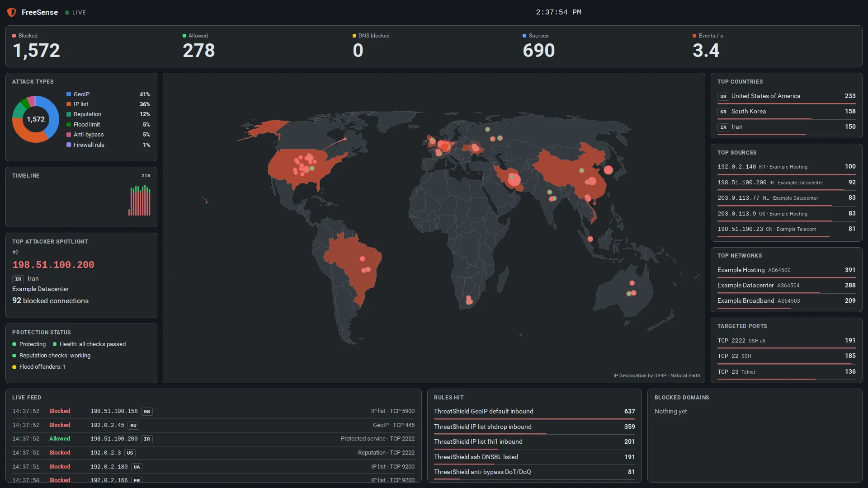
Task: Click the green LIVE status dot
Action: 67,13
